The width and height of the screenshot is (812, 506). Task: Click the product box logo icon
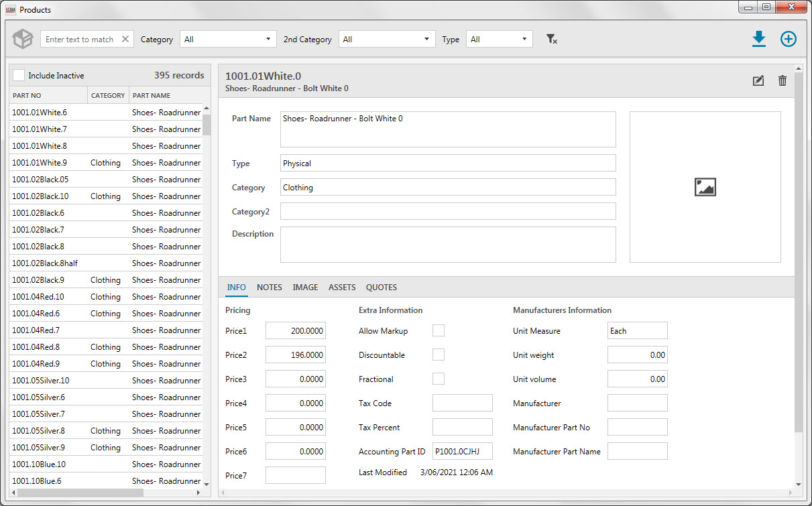[x=22, y=39]
